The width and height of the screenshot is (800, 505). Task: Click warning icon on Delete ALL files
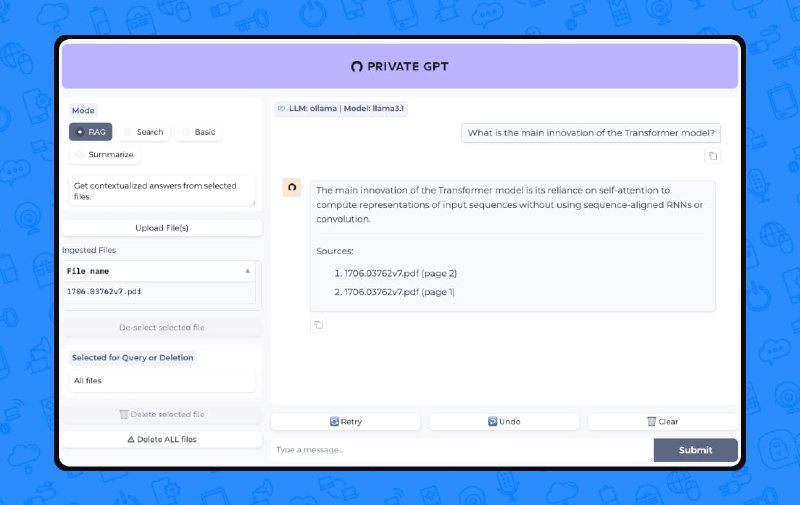(x=131, y=439)
